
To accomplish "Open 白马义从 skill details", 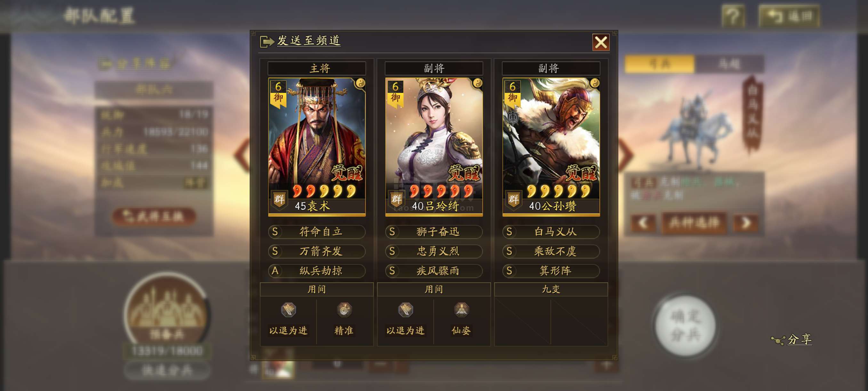I will 551,232.
